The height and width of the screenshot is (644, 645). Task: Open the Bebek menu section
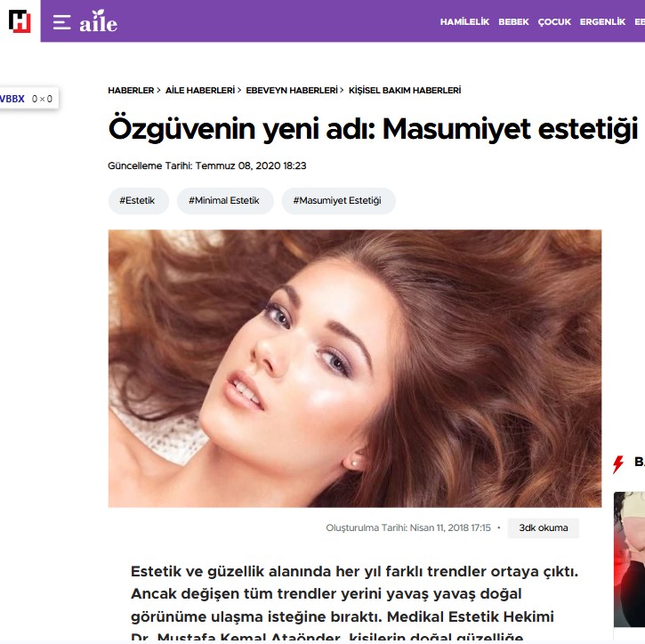click(513, 22)
